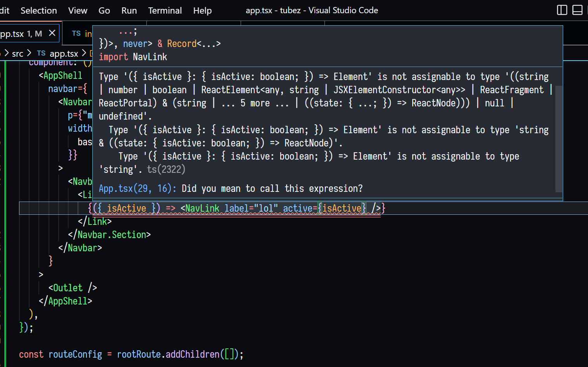The width and height of the screenshot is (588, 367).
Task: Open the Go menu
Action: point(104,10)
